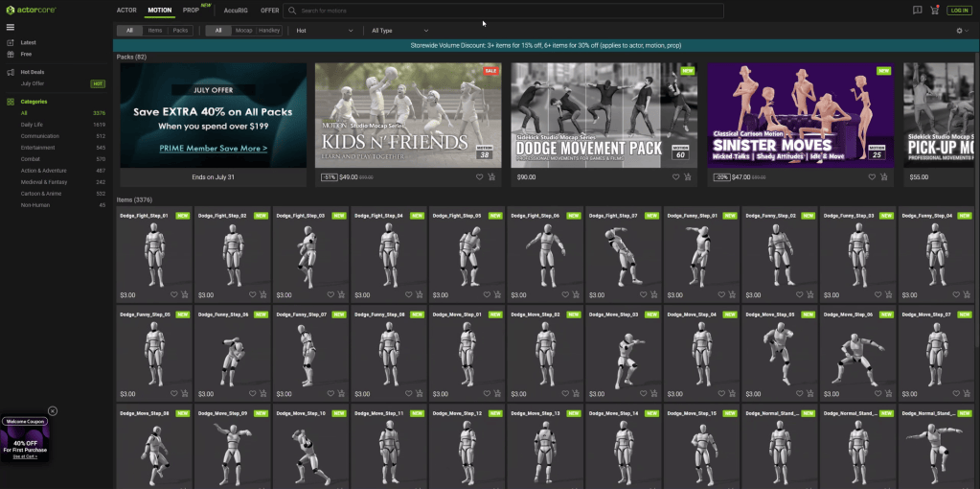Add Dodge_Fight_Step_01 to cart
This screenshot has height=489, width=980.
point(184,294)
